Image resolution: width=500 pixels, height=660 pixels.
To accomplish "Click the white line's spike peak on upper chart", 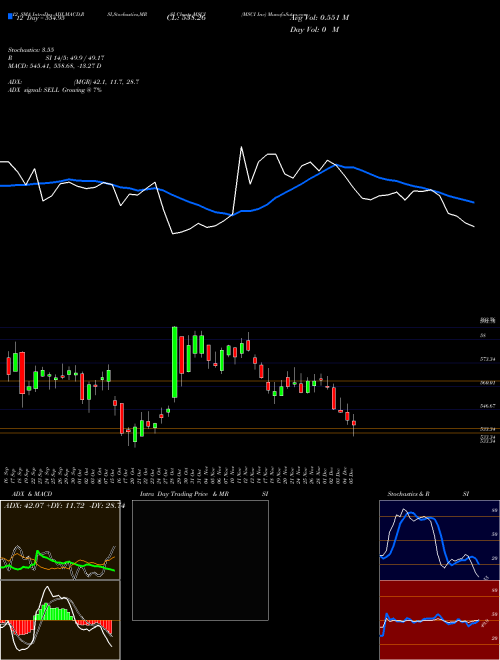I will pyautogui.click(x=241, y=147).
